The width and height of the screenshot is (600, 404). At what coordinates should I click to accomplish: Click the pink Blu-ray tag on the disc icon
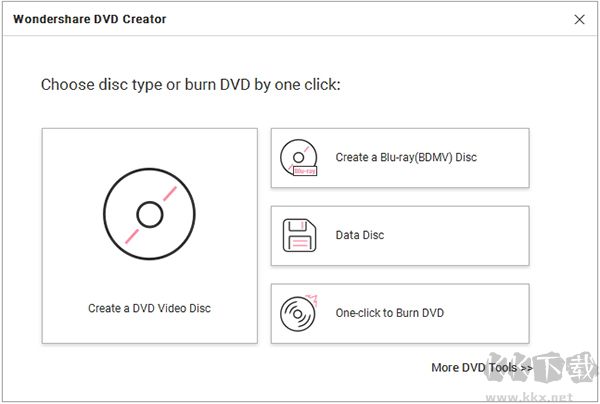tap(307, 171)
